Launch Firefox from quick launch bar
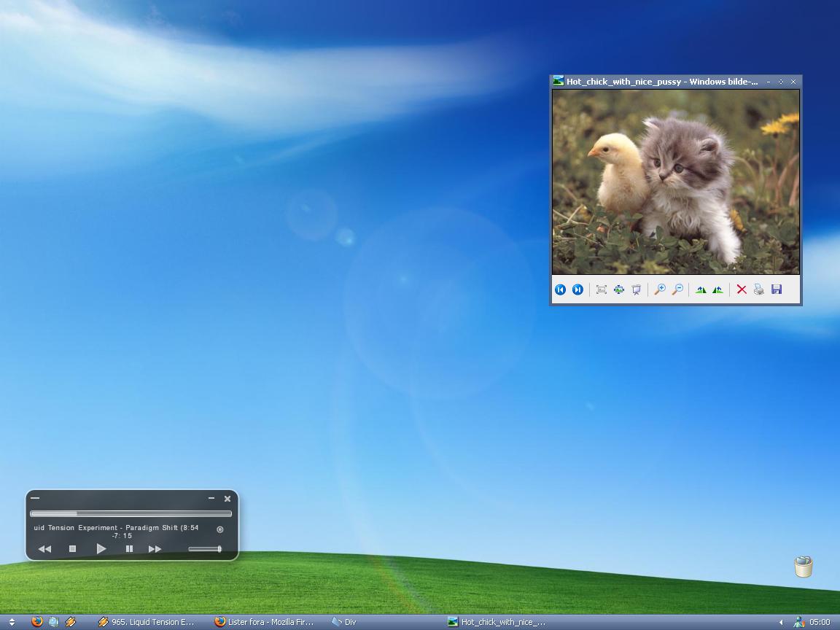The image size is (840, 630). click(x=37, y=621)
